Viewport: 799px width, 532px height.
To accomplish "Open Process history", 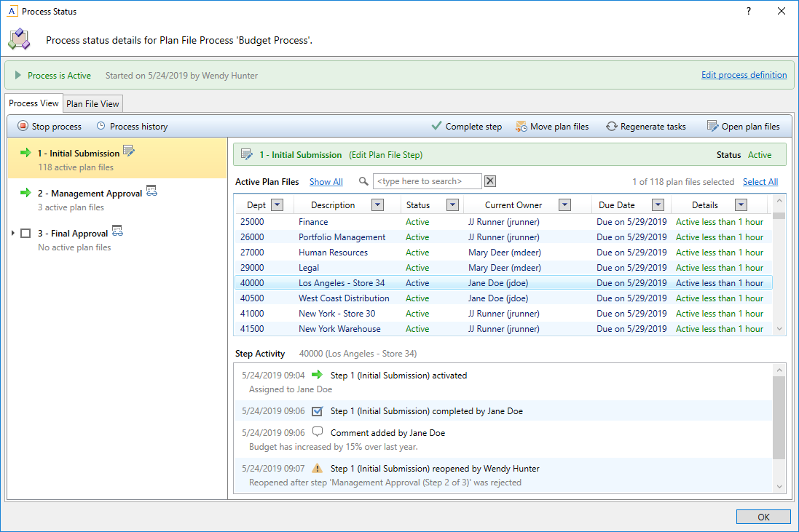I will pyautogui.click(x=132, y=126).
